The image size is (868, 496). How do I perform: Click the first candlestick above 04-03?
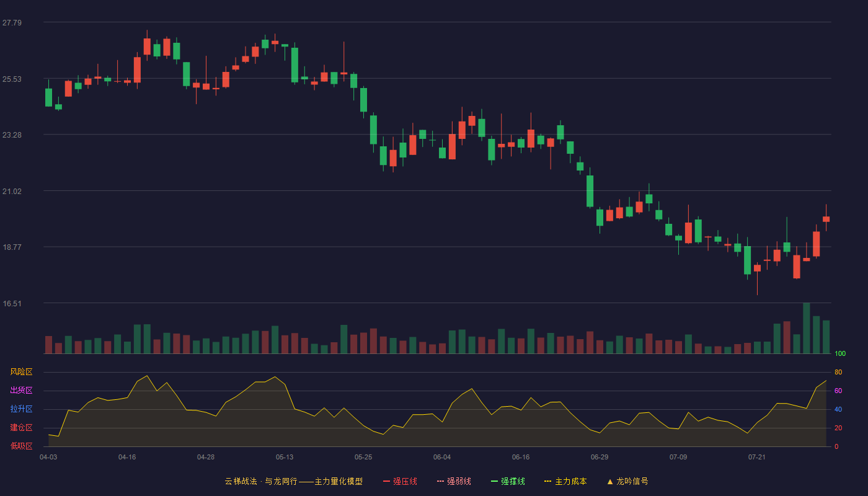(x=48, y=93)
